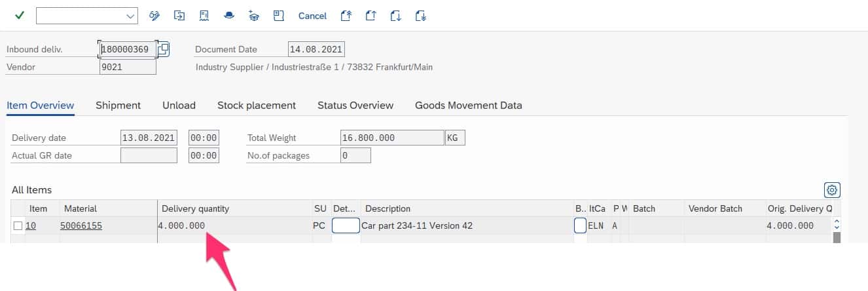Screen dimensions: 868x291
Task: Click the hat-shaped header details icon
Action: point(228,16)
